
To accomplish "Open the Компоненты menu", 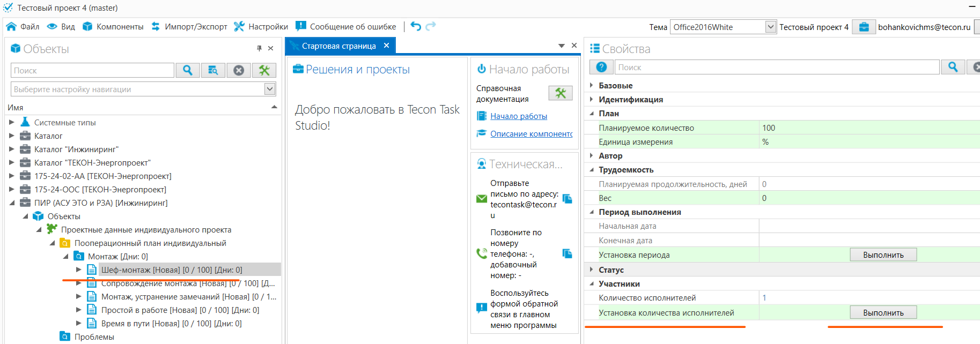I will pyautogui.click(x=113, y=27).
